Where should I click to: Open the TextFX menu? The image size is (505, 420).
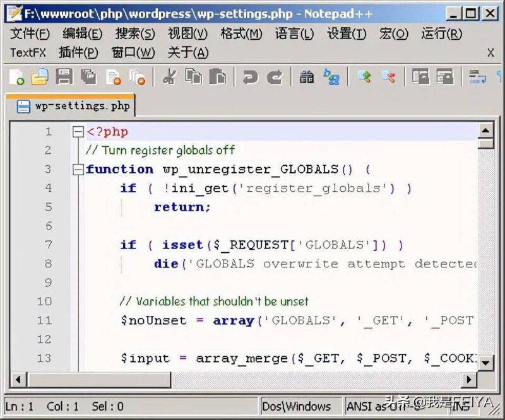28,53
